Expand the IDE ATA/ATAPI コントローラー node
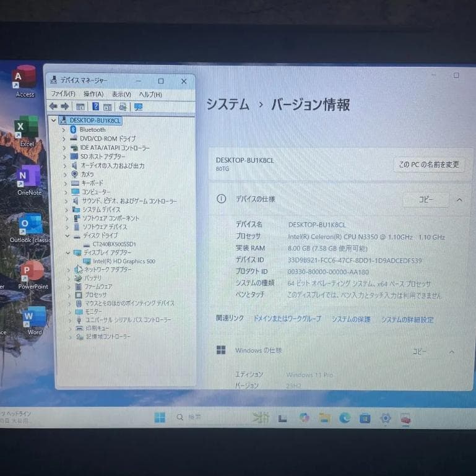Image resolution: width=476 pixels, height=476 pixels. tap(64, 148)
